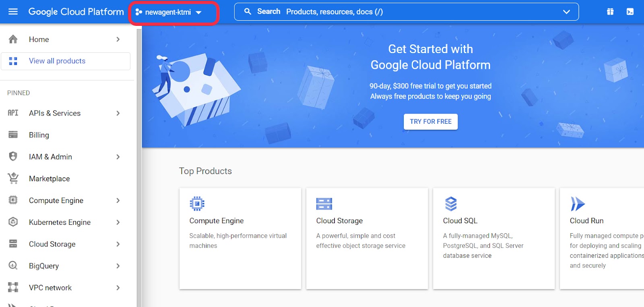The width and height of the screenshot is (644, 307).
Task: Click the search magnifier icon
Action: click(x=248, y=11)
